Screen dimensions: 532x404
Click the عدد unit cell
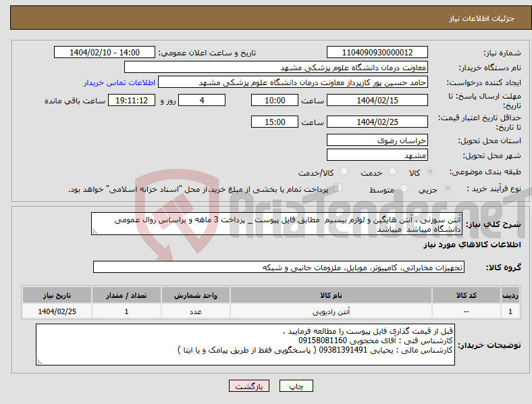pyautogui.click(x=195, y=311)
